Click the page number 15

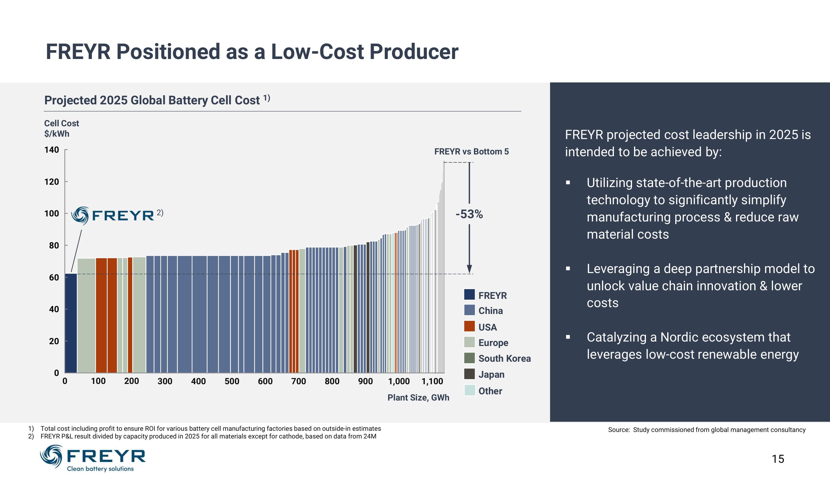coord(778,459)
